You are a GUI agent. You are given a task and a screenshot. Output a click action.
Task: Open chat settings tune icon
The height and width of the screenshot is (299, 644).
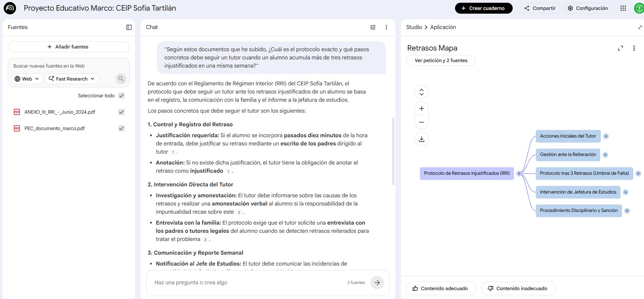373,27
